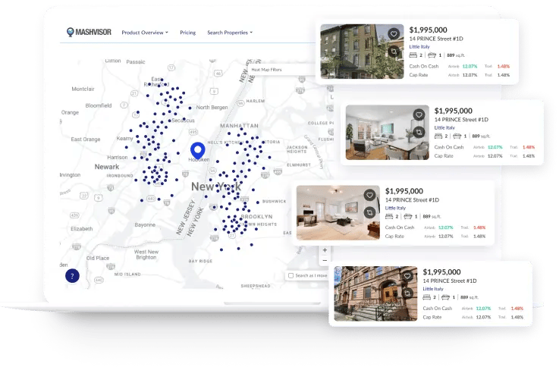Screen dimensions: 559x392
Task: Open the white living room photo
Action: pyautogui.click(x=338, y=212)
